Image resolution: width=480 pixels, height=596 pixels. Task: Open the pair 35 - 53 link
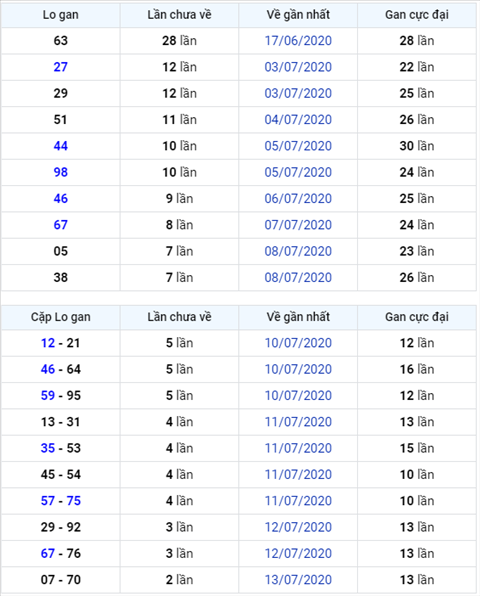(60, 448)
